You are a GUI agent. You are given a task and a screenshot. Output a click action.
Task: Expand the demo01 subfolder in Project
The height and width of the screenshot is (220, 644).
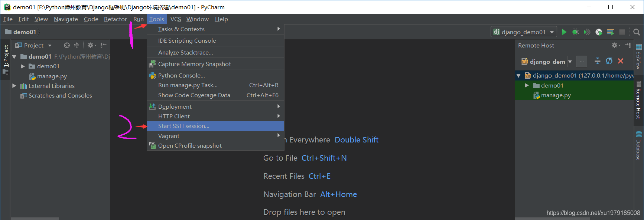tap(23, 66)
